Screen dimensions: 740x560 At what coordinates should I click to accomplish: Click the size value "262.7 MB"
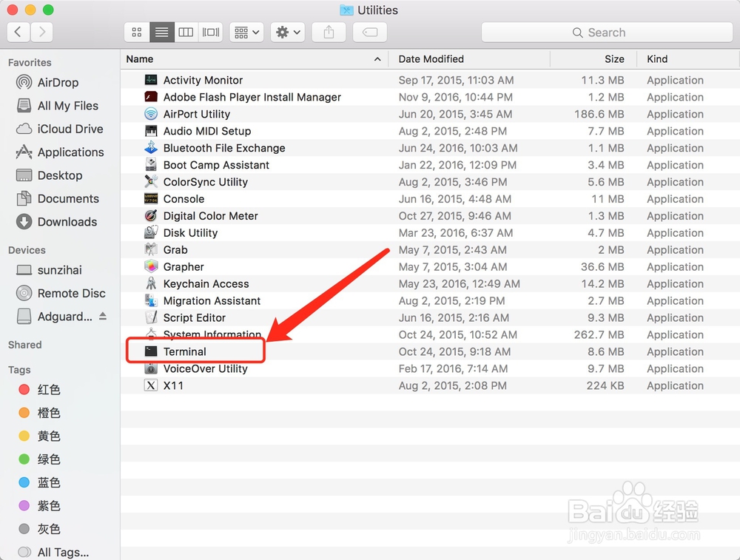pyautogui.click(x=599, y=334)
